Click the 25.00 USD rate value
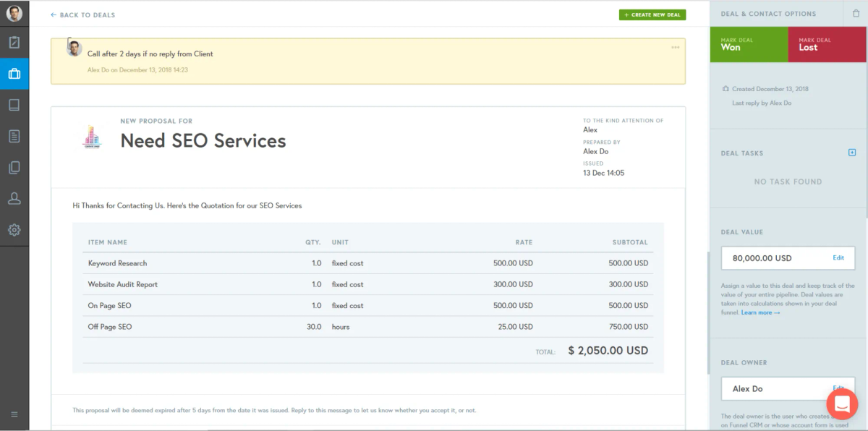The height and width of the screenshot is (431, 868). click(515, 327)
